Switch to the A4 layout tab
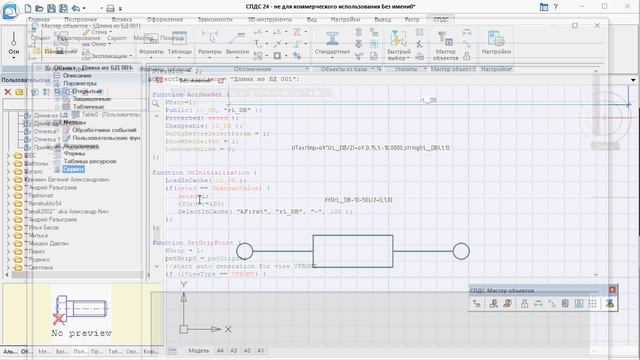 220,351
